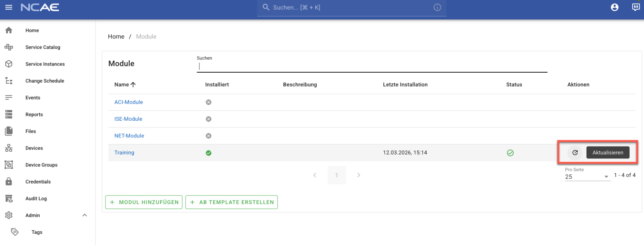Click the Service Instances cube icon
The height and width of the screenshot is (245, 644).
pos(9,64)
